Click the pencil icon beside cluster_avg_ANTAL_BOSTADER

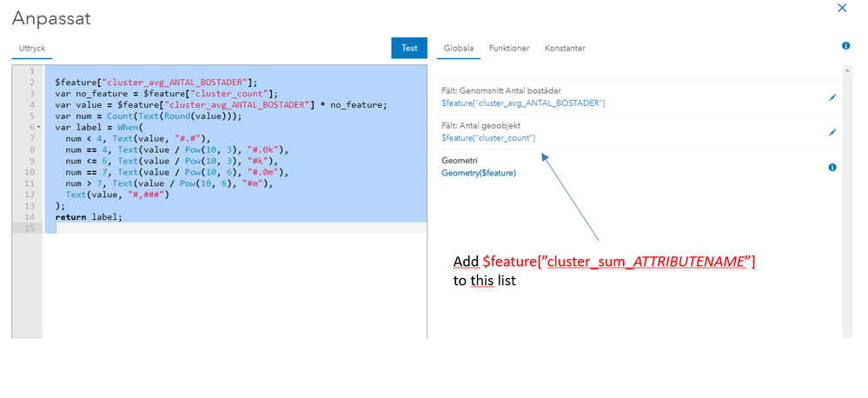click(832, 97)
